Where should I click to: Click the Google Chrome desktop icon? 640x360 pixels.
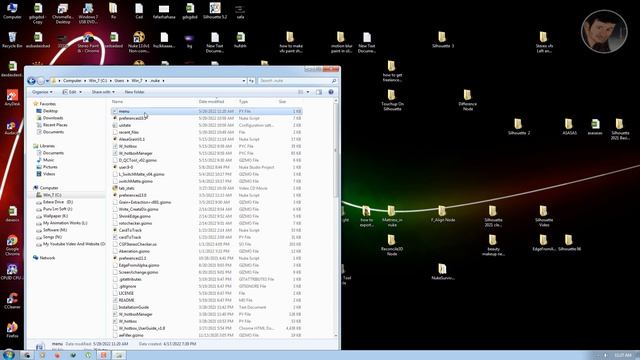coord(12,246)
